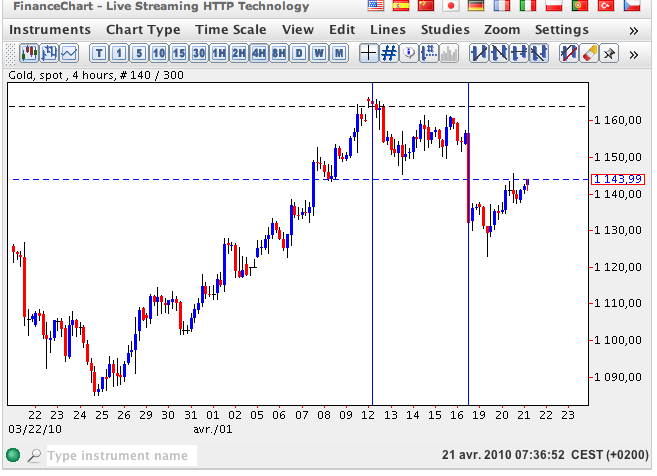657x476 pixels.
Task: Click the volume histogram icon
Action: tap(450, 52)
